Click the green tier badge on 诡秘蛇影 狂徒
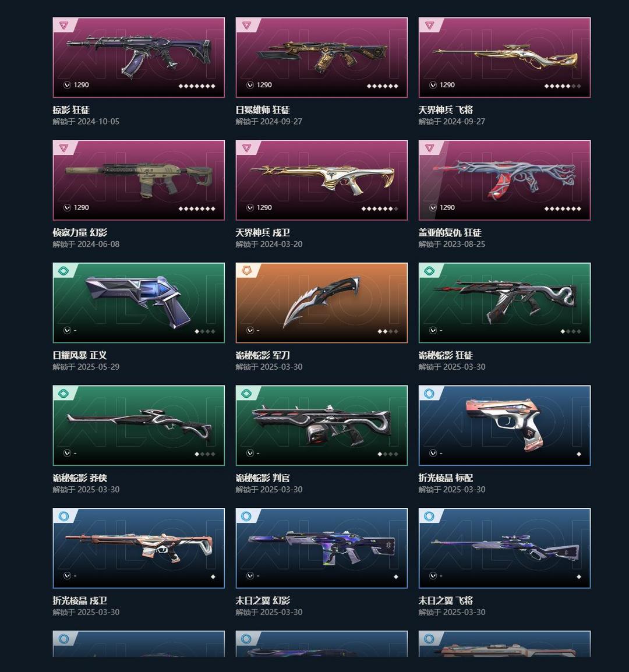629x672 pixels. click(429, 271)
